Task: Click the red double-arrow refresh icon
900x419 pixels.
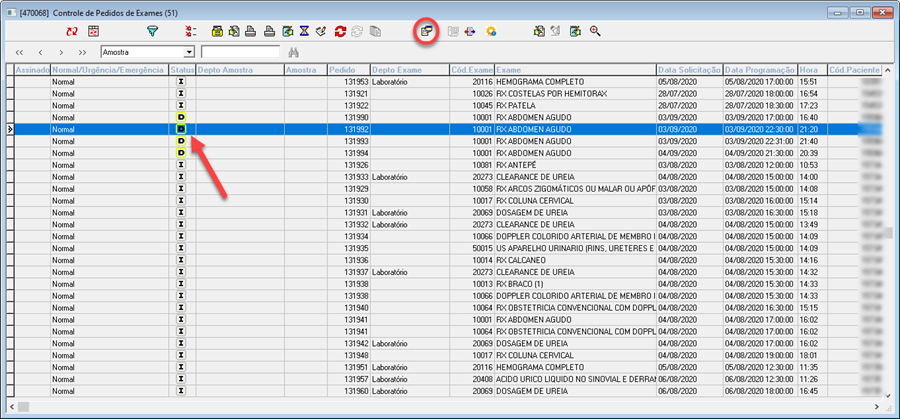Action: click(x=72, y=32)
